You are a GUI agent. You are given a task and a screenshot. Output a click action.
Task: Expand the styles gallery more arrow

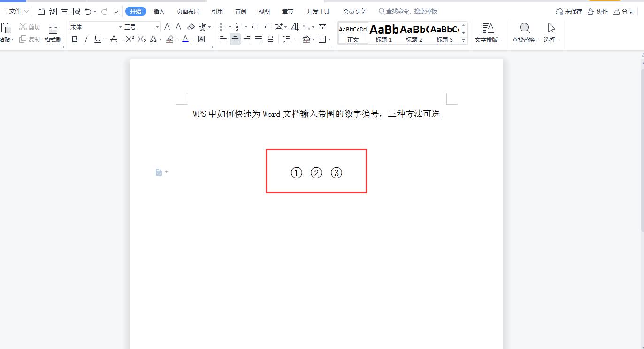click(x=464, y=41)
